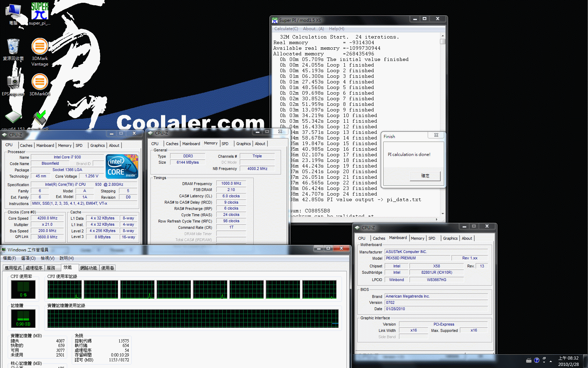Open Help(H) menu in Super PI

(x=336, y=29)
